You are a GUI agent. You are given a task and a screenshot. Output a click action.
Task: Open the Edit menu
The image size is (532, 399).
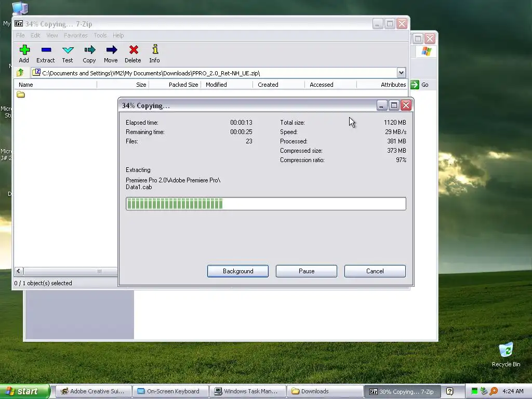click(x=35, y=35)
